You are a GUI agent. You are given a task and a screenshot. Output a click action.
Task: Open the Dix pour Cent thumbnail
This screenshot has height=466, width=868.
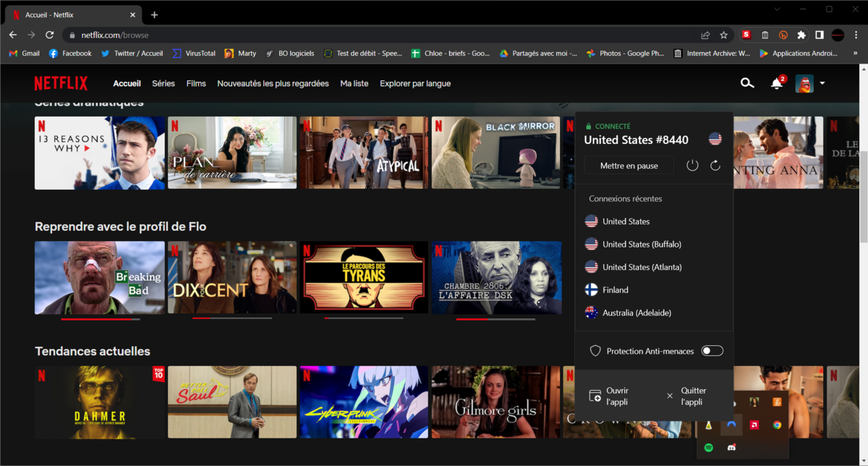point(232,277)
